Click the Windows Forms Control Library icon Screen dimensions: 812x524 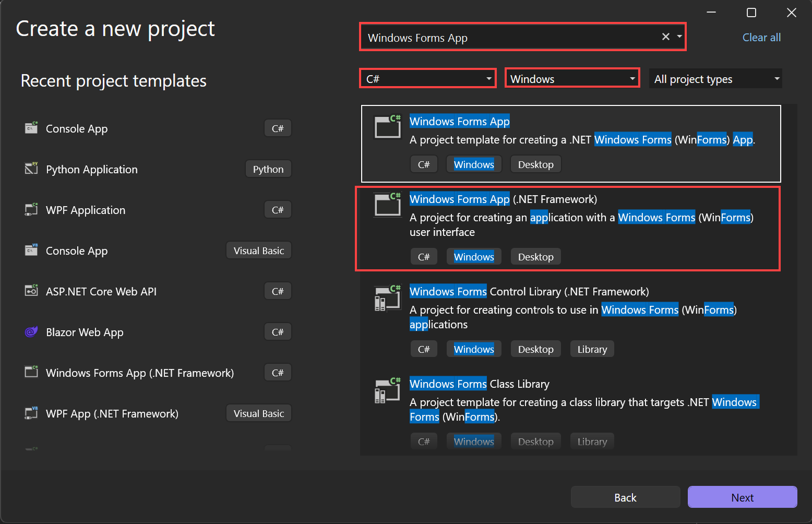(387, 297)
